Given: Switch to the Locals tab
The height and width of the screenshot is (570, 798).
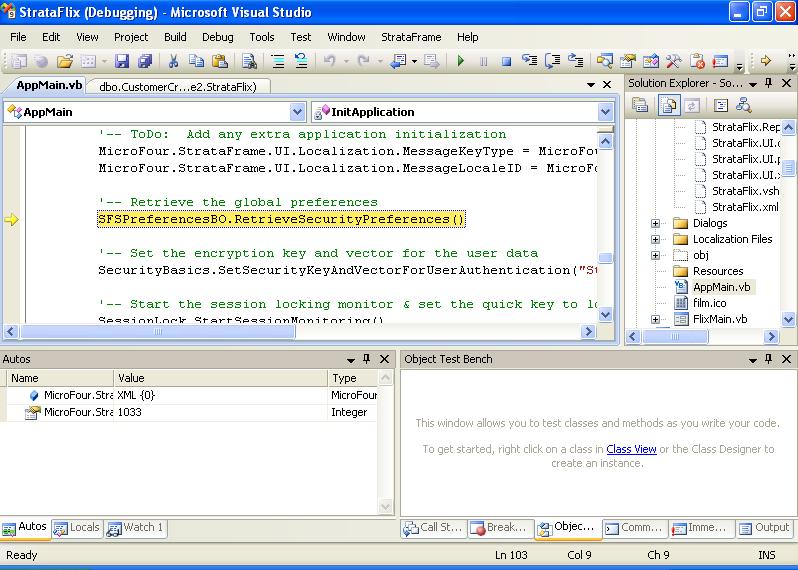Looking at the screenshot, I should (x=77, y=528).
